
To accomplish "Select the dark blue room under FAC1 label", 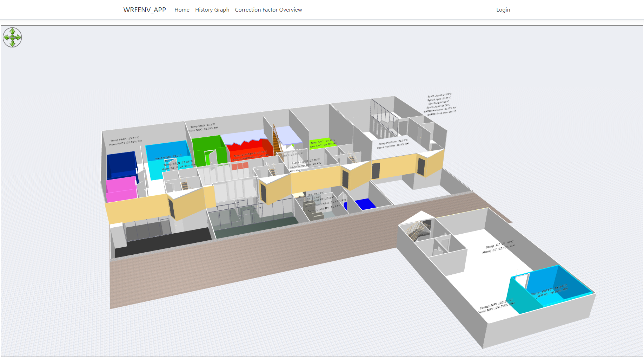I will coord(121,164).
